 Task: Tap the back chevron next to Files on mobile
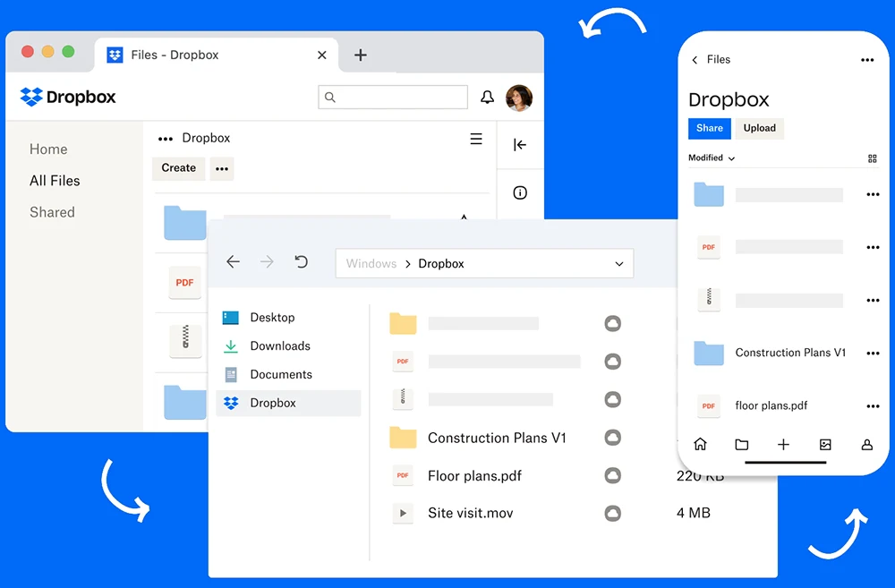click(x=695, y=60)
